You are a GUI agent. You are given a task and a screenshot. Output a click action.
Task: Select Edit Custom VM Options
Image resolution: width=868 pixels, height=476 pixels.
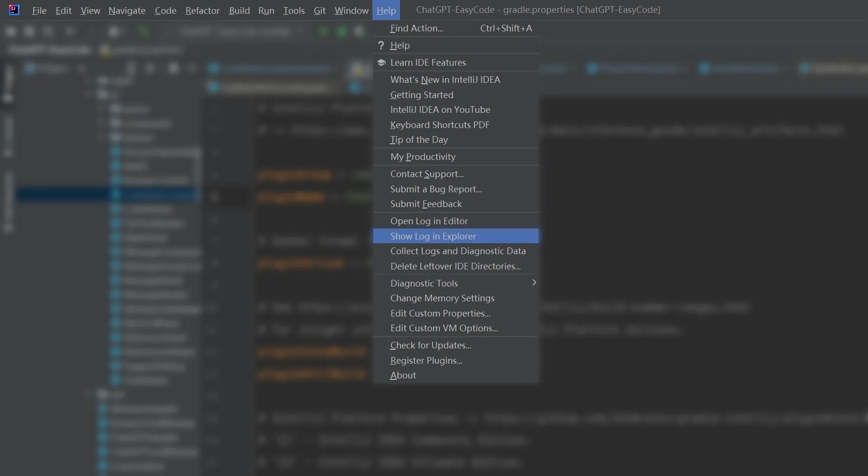(x=456, y=328)
